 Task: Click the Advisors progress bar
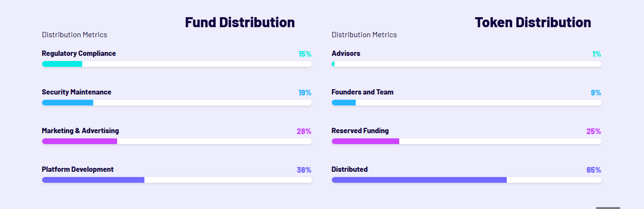point(466,64)
